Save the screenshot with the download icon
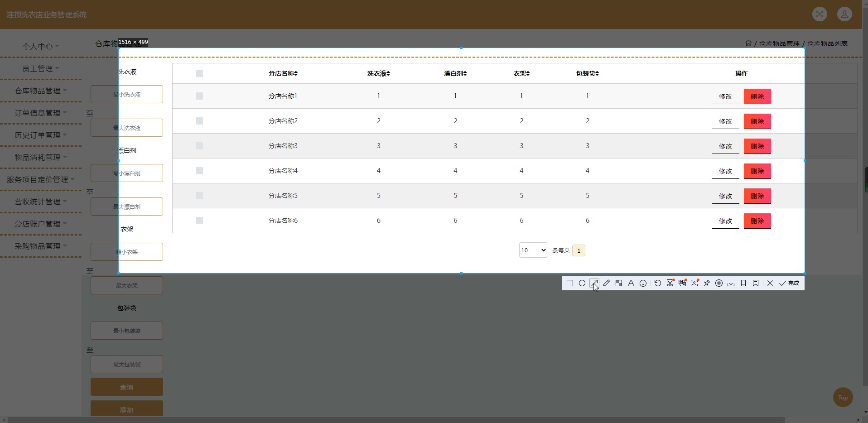The width and height of the screenshot is (868, 423). pyautogui.click(x=731, y=283)
